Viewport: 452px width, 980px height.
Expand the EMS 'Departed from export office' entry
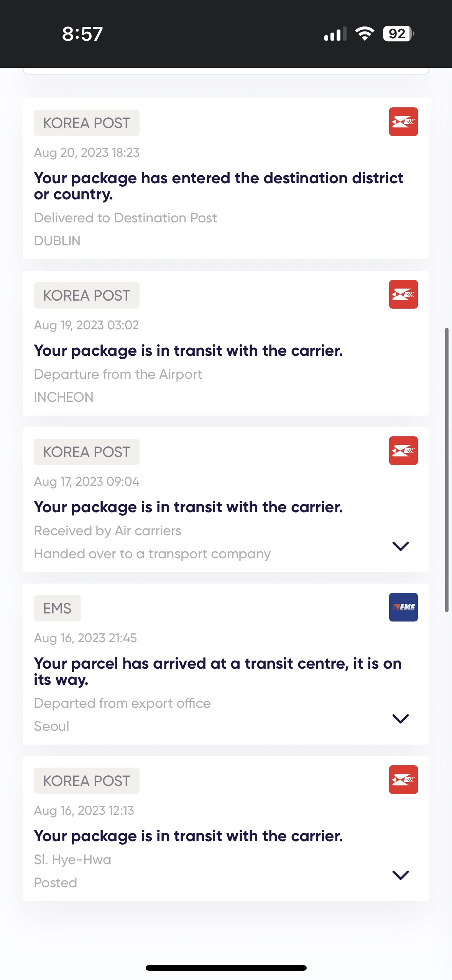coord(401,719)
